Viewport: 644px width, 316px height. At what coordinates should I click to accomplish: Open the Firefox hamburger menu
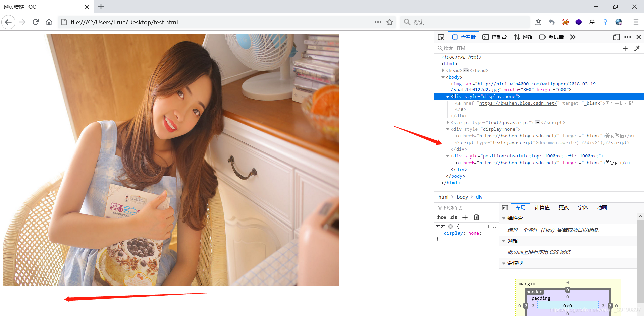click(636, 22)
